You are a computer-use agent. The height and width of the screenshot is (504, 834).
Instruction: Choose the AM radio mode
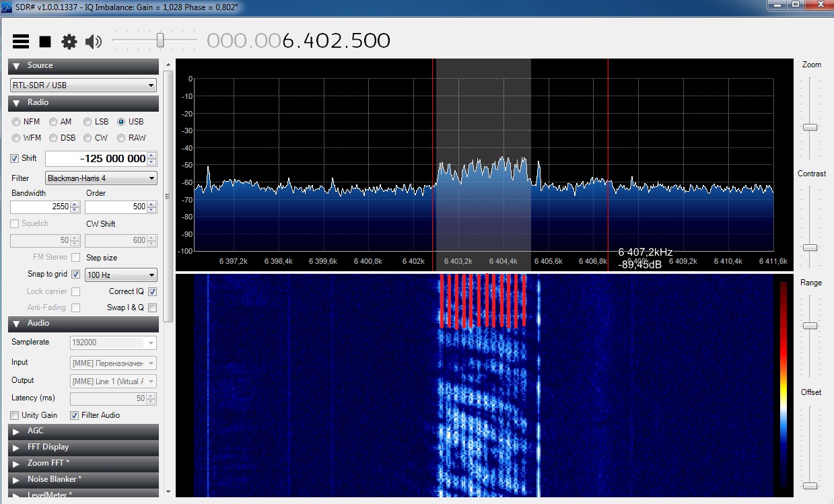[x=53, y=122]
